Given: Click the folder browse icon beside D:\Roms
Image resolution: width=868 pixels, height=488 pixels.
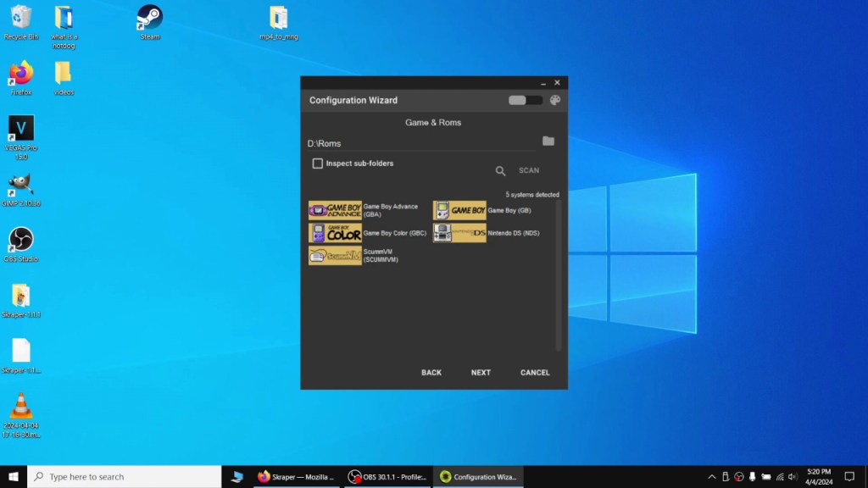Looking at the screenshot, I should point(548,141).
